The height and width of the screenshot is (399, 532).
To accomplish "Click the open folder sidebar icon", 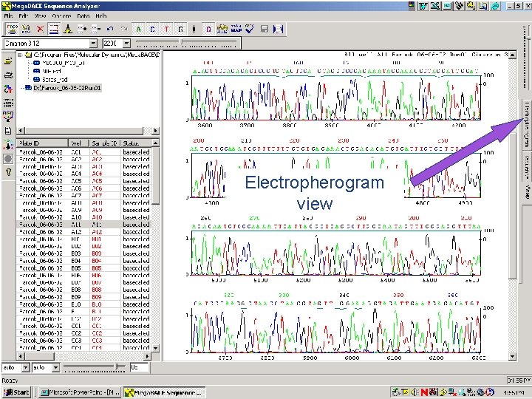I will 8,61.
